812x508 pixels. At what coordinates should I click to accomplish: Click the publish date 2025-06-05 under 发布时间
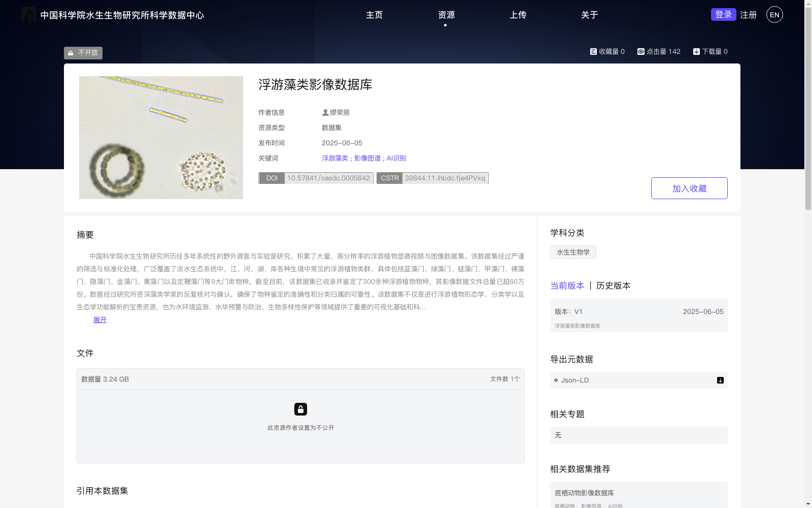(x=342, y=143)
